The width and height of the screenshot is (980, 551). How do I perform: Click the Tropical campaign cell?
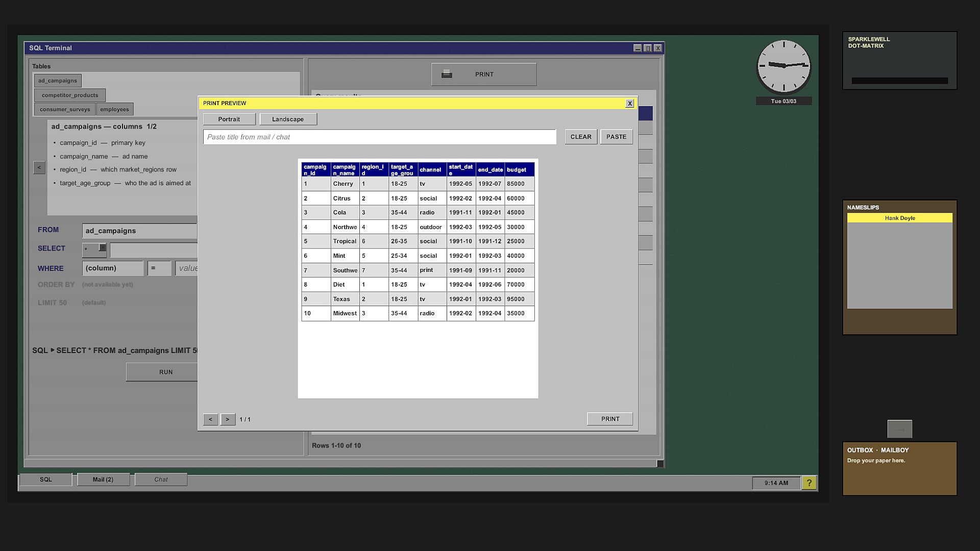[x=345, y=241]
